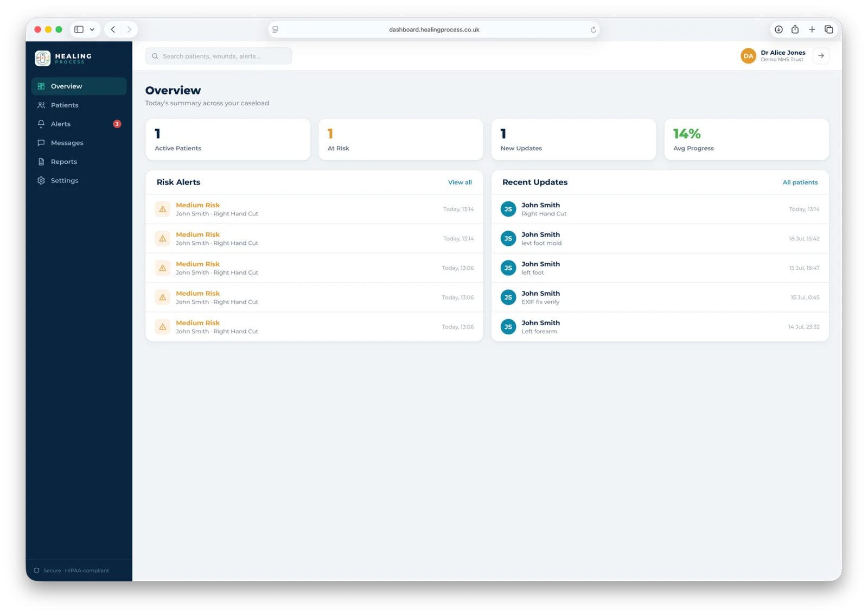Click the Settings gear icon
This screenshot has width=868, height=615.
pos(41,180)
